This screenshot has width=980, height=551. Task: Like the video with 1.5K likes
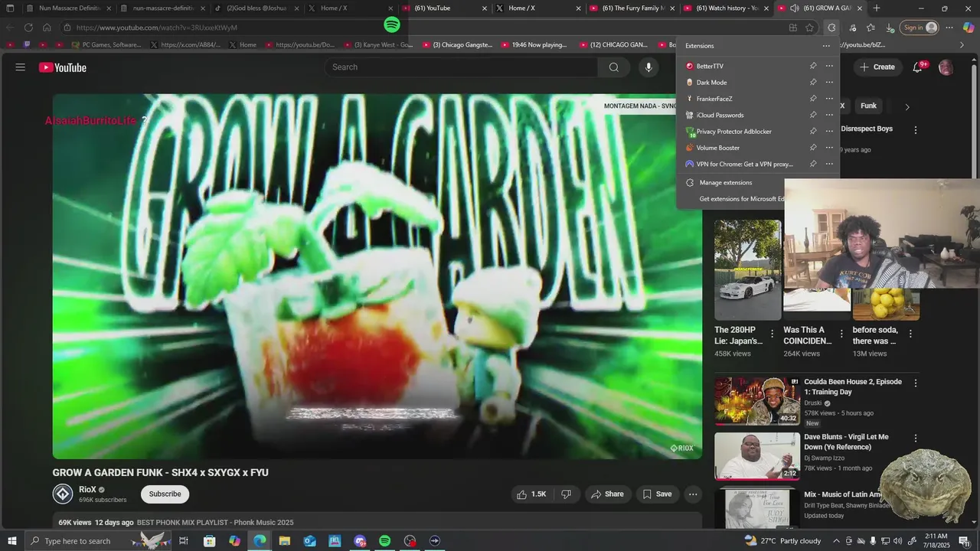click(x=531, y=494)
